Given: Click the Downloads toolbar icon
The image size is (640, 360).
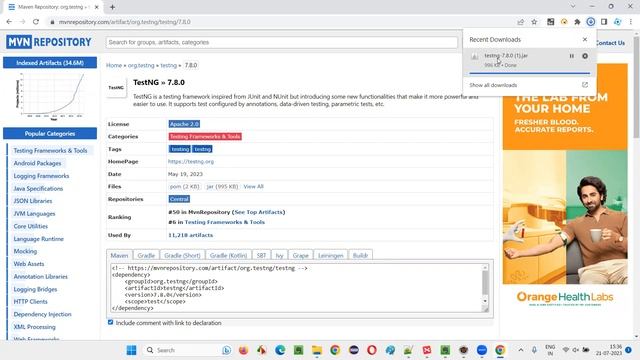Looking at the screenshot, I should [x=591, y=22].
